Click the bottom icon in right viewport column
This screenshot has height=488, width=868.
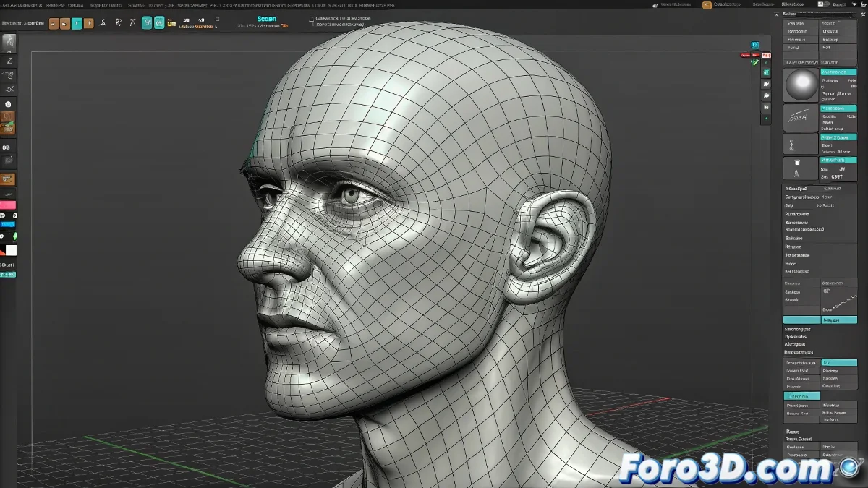766,118
